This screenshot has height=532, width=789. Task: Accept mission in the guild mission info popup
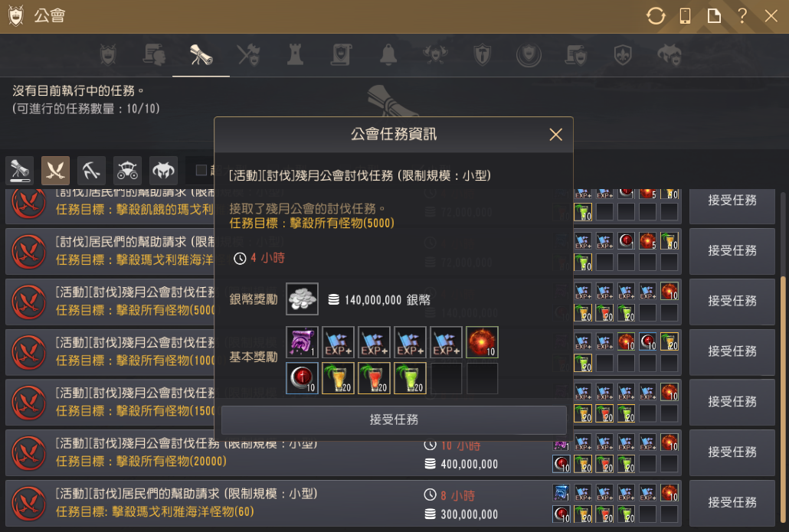tap(394, 420)
